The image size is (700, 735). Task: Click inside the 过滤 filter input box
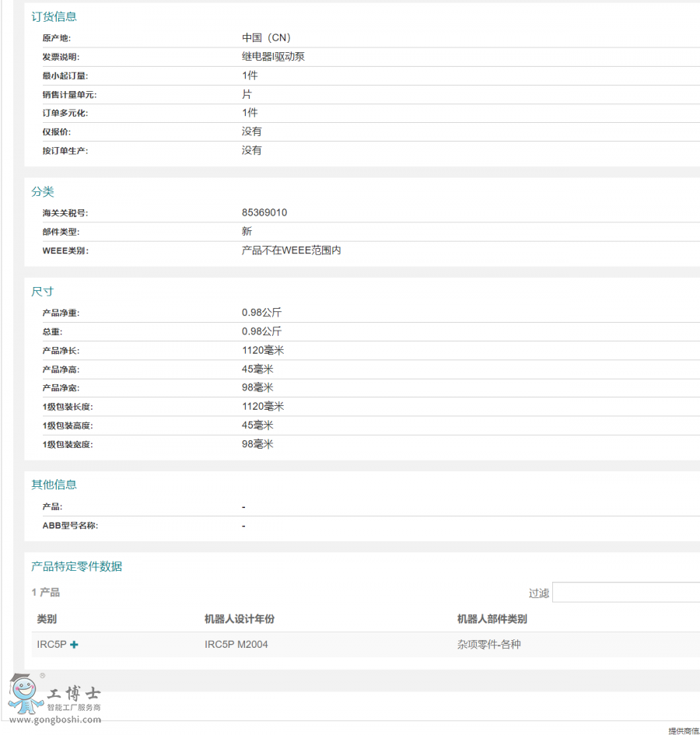click(x=626, y=592)
